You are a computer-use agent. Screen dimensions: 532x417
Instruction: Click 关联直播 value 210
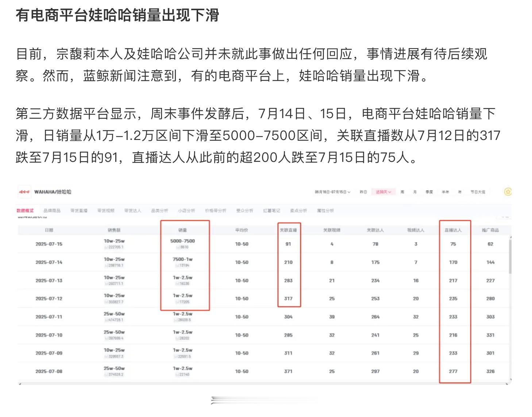click(x=288, y=262)
